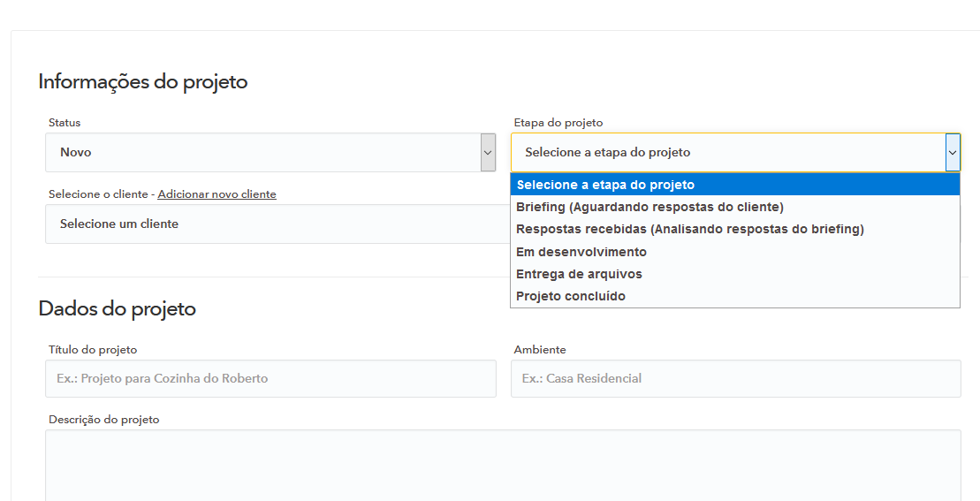980x501 pixels.
Task: Pick the Respostas recebidas option
Action: point(689,229)
